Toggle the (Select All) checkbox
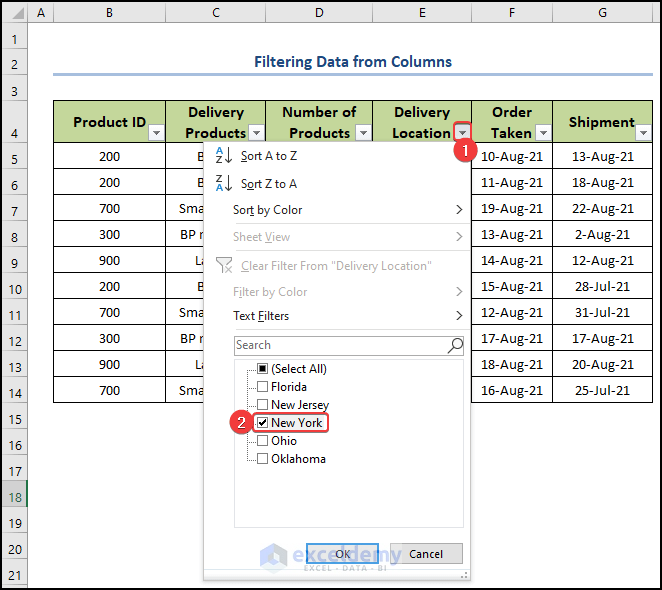 pos(262,369)
